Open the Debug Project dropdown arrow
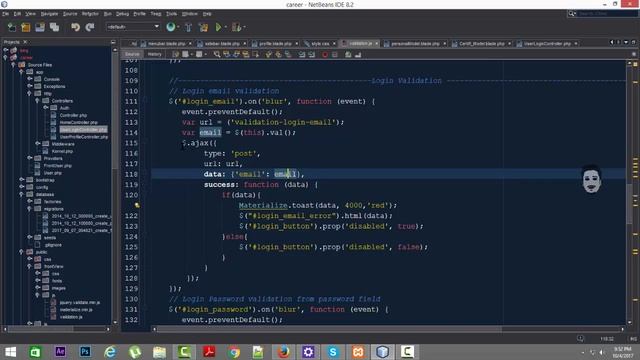 (244, 27)
